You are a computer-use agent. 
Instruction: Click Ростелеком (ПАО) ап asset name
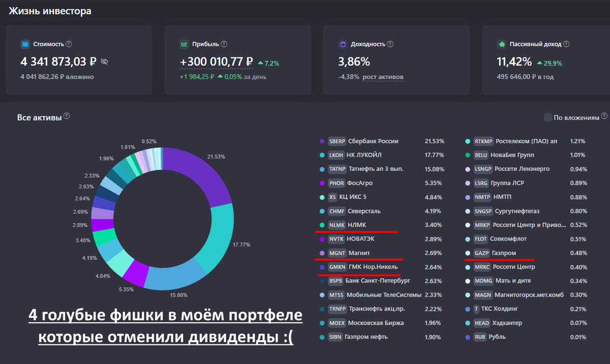[x=527, y=141]
